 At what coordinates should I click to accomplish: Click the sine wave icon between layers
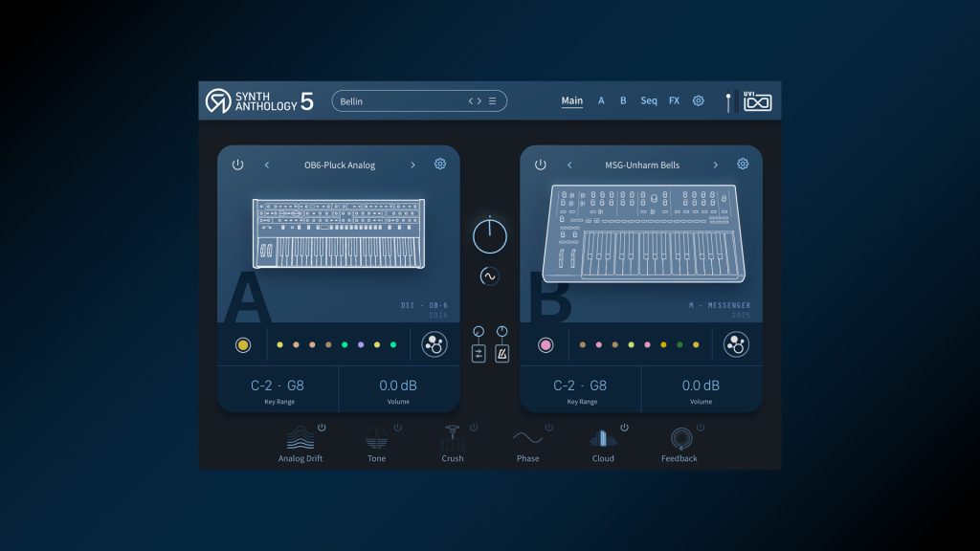pyautogui.click(x=489, y=276)
